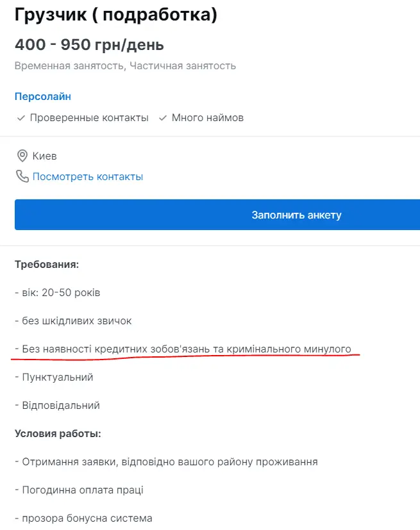Click the Проверенные контакты label
The width and height of the screenshot is (420, 530).
(89, 118)
